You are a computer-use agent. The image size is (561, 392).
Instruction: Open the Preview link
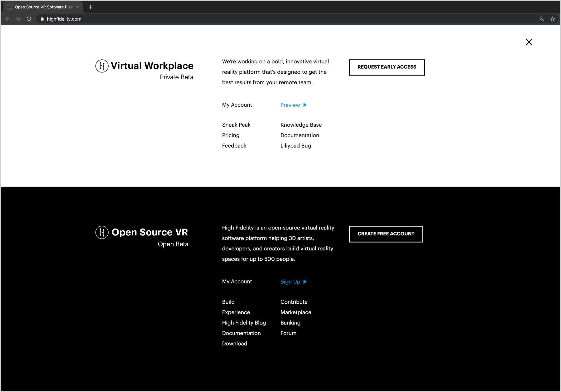tap(290, 105)
